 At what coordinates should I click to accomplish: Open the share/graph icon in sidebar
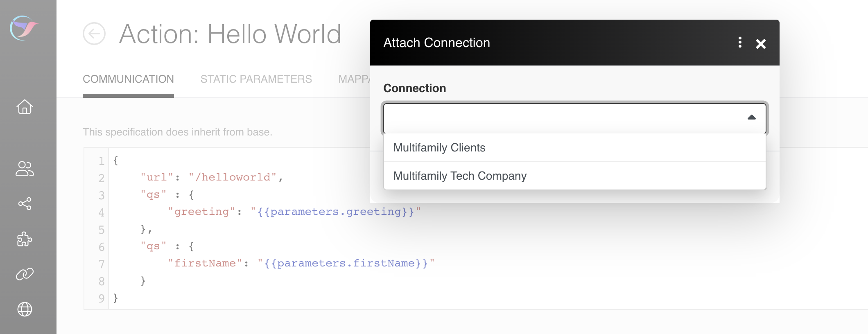[25, 203]
